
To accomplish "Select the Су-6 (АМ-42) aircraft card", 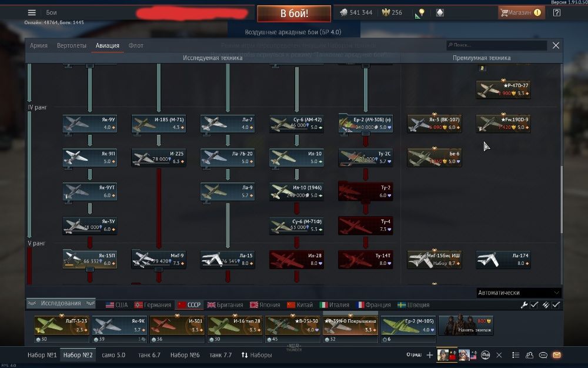I will [x=296, y=124].
